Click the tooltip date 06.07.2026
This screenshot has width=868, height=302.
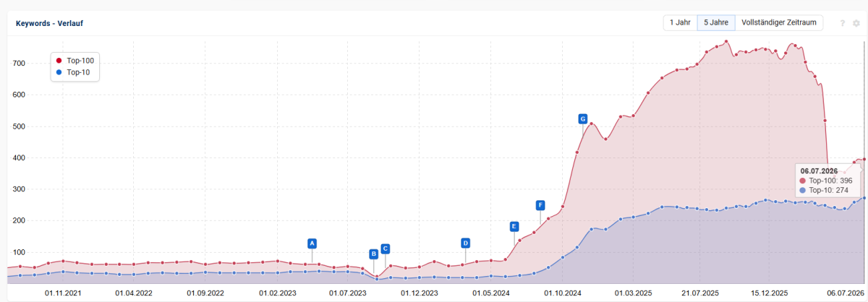pyautogui.click(x=819, y=171)
